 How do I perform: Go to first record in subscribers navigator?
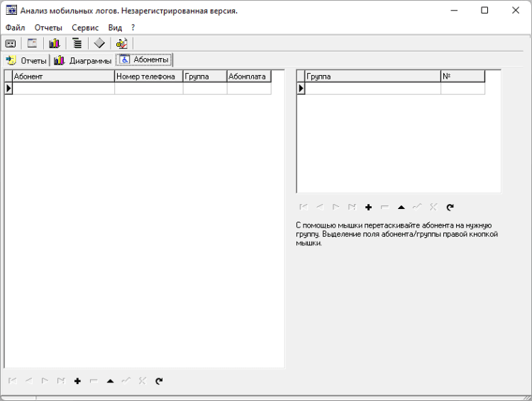13,381
